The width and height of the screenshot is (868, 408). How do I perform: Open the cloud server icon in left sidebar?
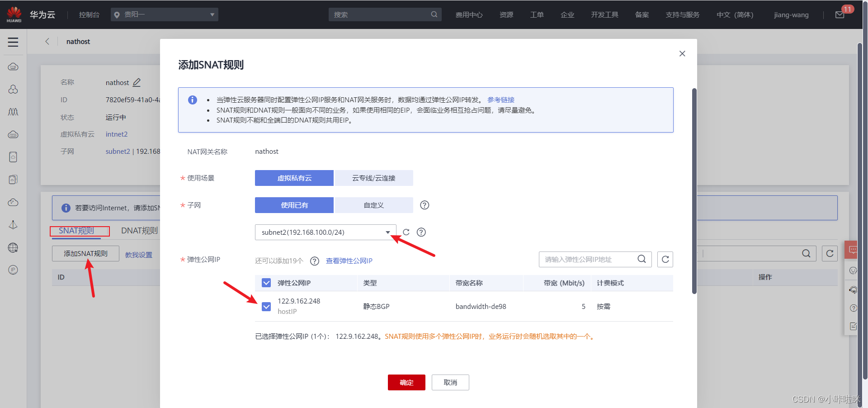click(x=13, y=66)
